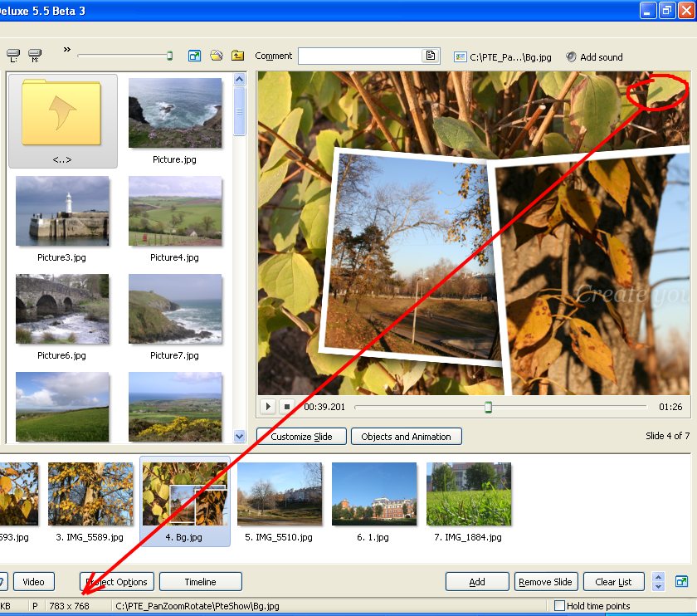Select the L: drive icon
The width and height of the screenshot is (697, 616).
(x=13, y=56)
